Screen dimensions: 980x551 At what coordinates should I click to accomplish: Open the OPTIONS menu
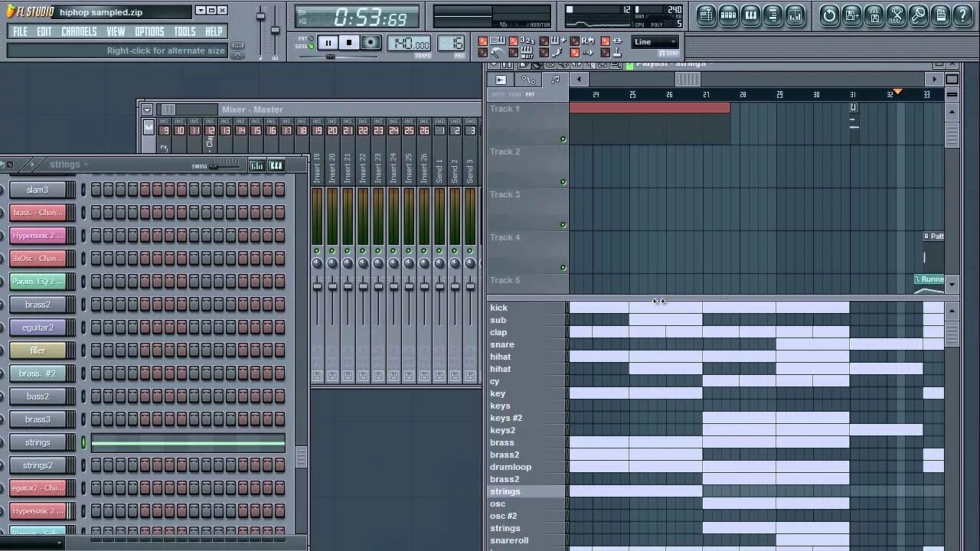click(x=149, y=31)
